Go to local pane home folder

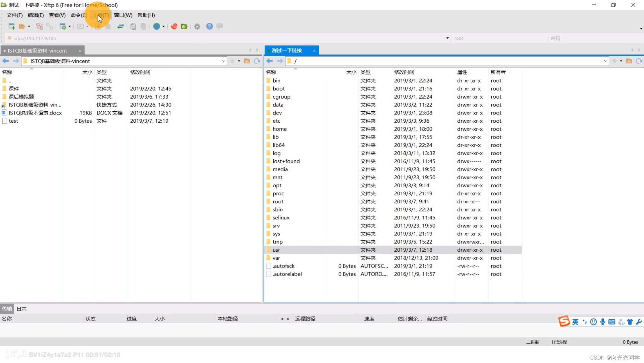(247, 61)
